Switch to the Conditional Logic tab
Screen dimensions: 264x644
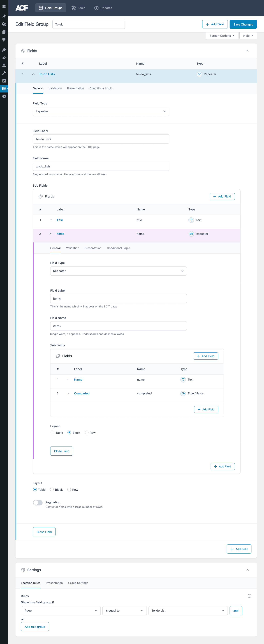(x=101, y=88)
